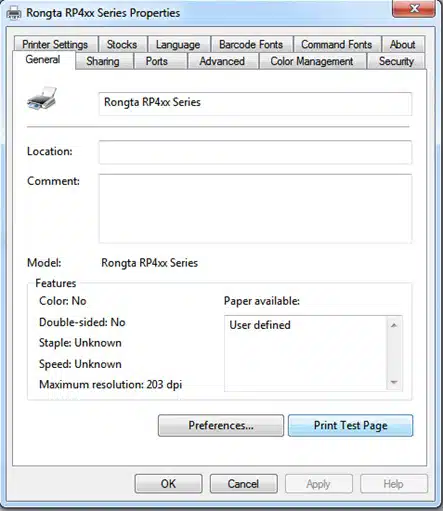Viewport: 443px width, 511px height.
Task: Confirm with the OK button
Action: click(168, 484)
